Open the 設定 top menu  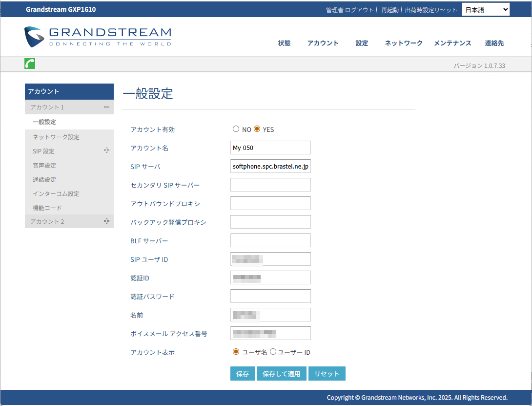[x=362, y=43]
